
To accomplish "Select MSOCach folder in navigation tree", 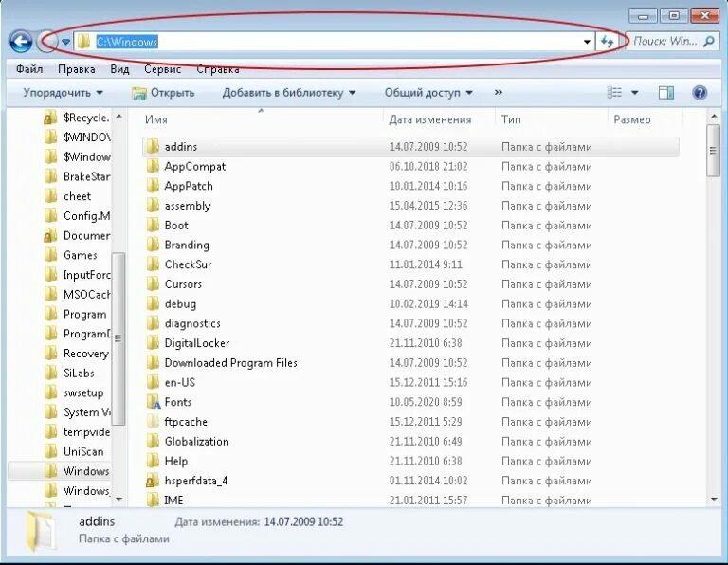I will click(77, 294).
